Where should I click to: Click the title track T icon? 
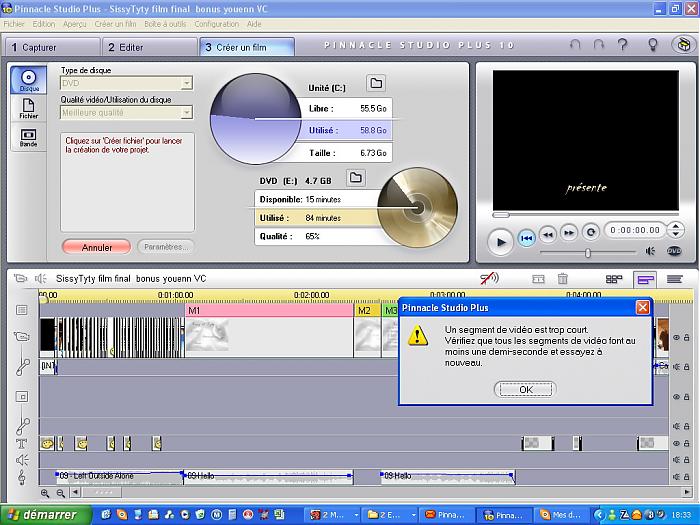[21, 443]
